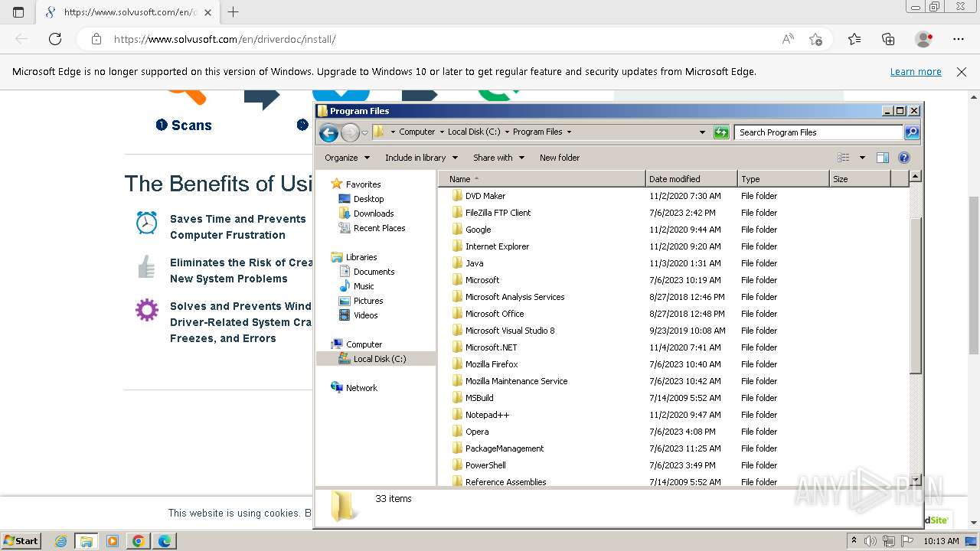Open the Organize dropdown menu
Viewport: 980px width, 551px height.
point(347,158)
